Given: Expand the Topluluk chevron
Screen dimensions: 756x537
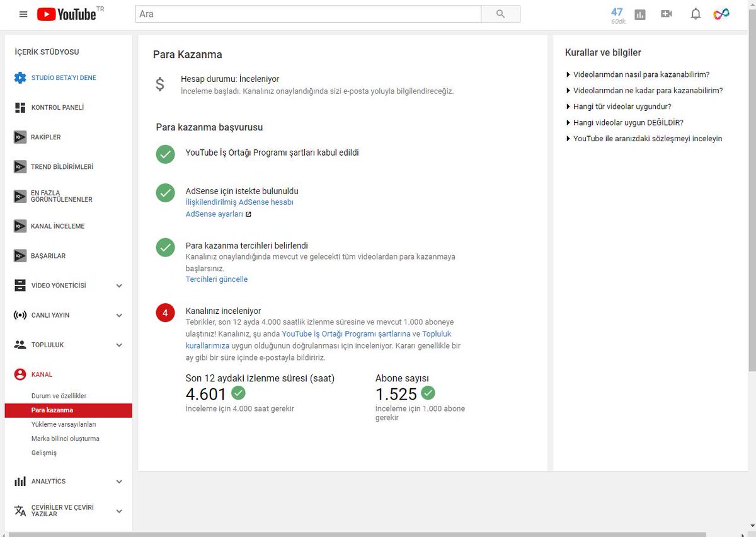Looking at the screenshot, I should 119,345.
